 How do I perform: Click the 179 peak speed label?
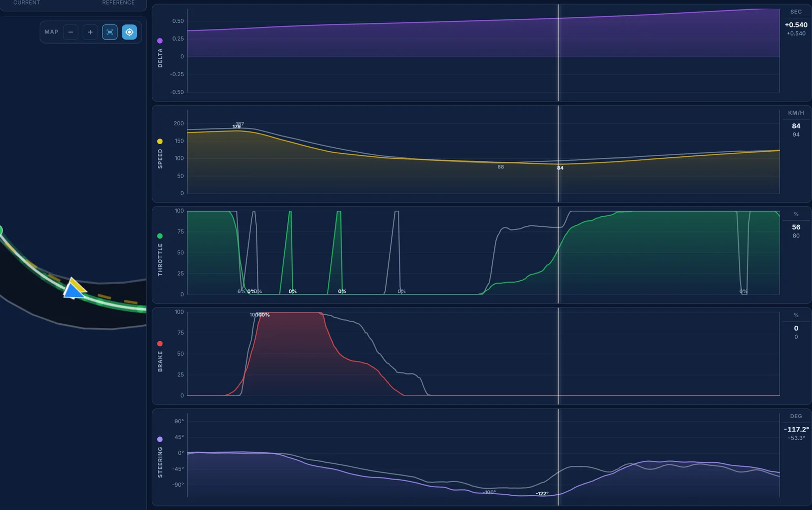point(236,127)
